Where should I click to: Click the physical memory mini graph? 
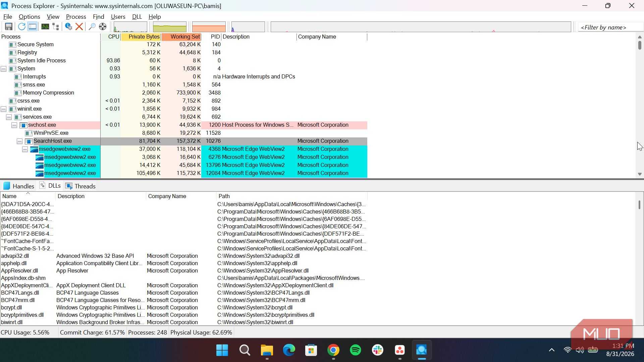[x=209, y=27]
